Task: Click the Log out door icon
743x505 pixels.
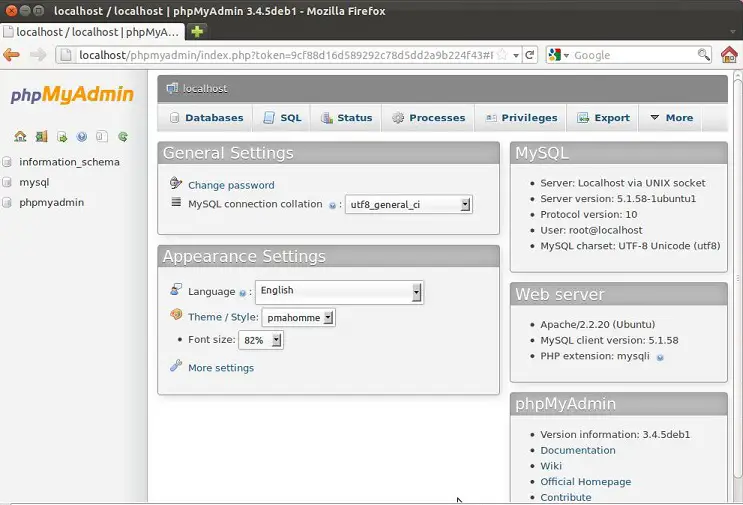Action: [x=41, y=137]
